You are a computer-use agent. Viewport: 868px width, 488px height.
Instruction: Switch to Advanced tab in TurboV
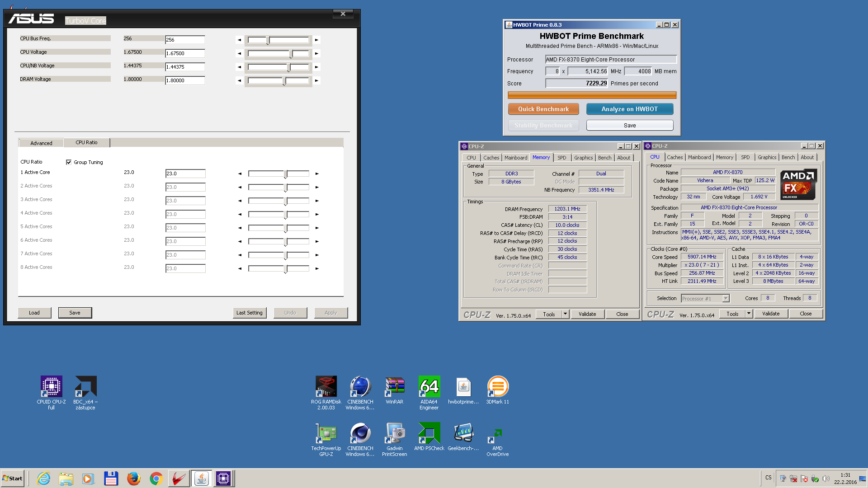[41, 143]
